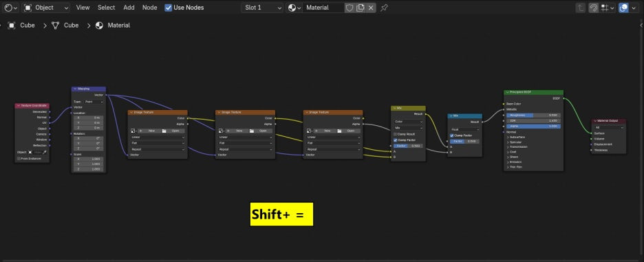Open the Select menu
Image resolution: width=644 pixels, height=262 pixels.
tap(107, 8)
